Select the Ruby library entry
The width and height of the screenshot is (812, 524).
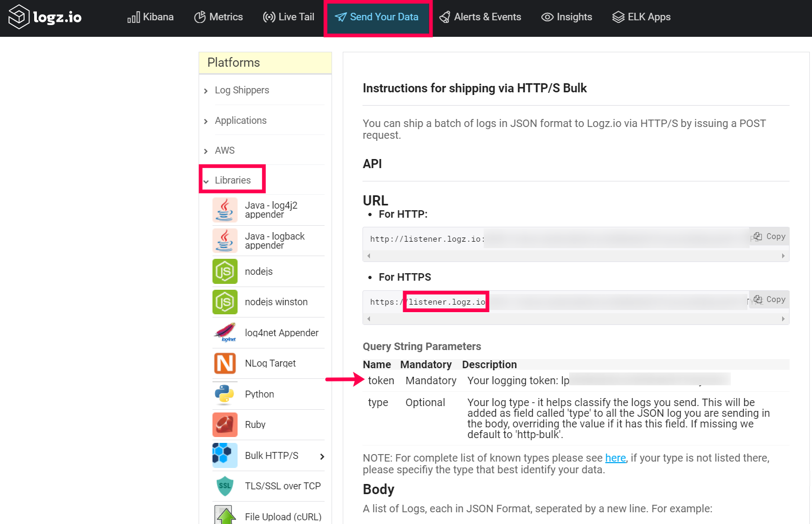(x=255, y=425)
